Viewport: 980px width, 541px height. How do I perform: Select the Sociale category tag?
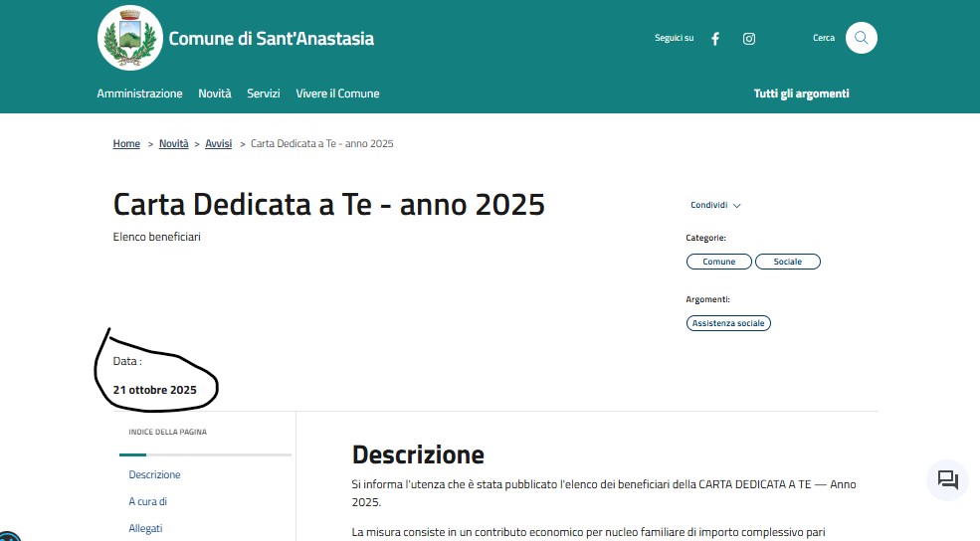tap(787, 262)
